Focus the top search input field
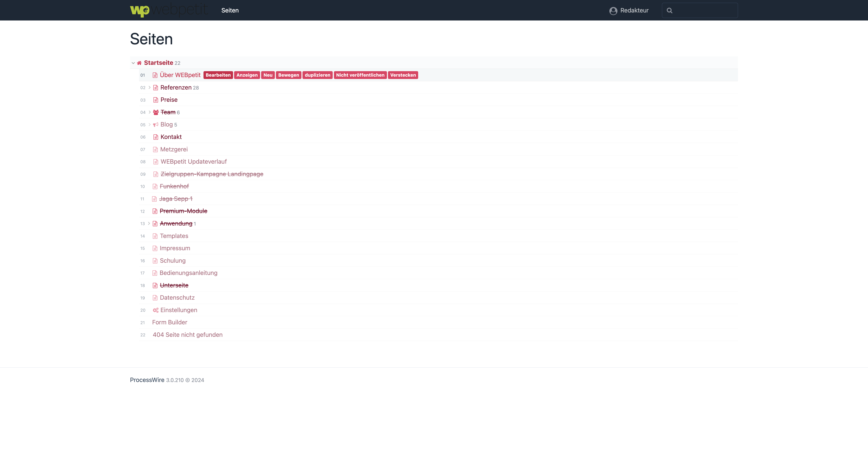868x465 pixels. pyautogui.click(x=700, y=11)
